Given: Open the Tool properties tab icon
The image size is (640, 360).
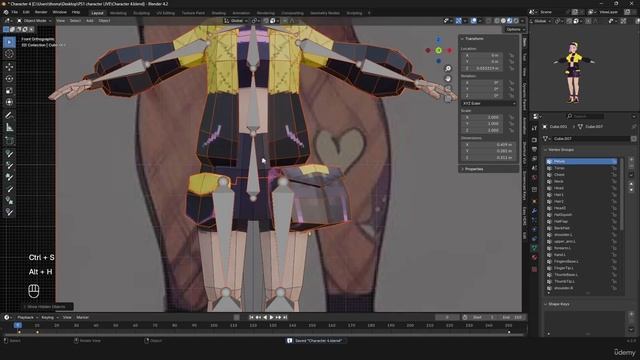Looking at the screenshot, I should tap(534, 128).
